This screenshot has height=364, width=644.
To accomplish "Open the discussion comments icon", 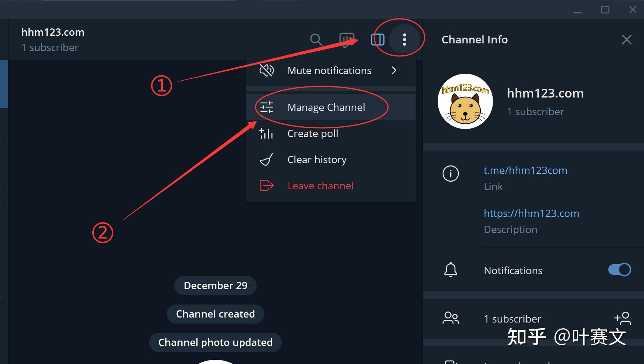I will coord(347,40).
